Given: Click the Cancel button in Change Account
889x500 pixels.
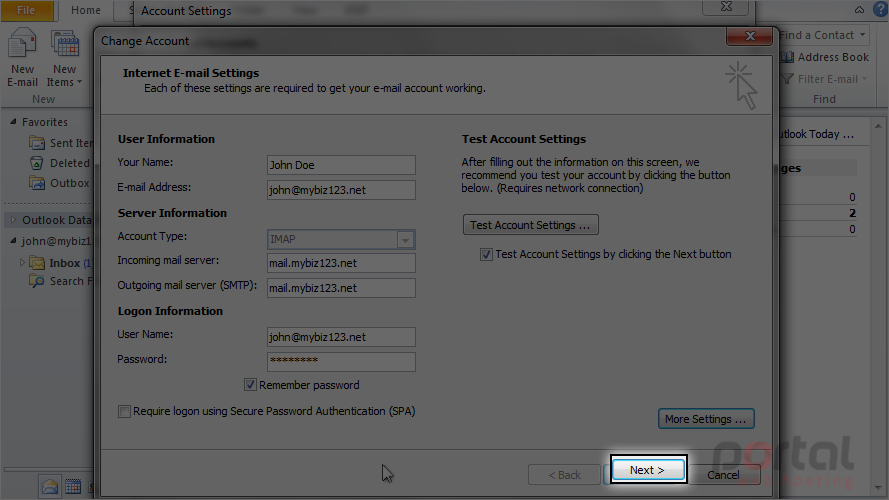Looking at the screenshot, I should click(x=723, y=475).
